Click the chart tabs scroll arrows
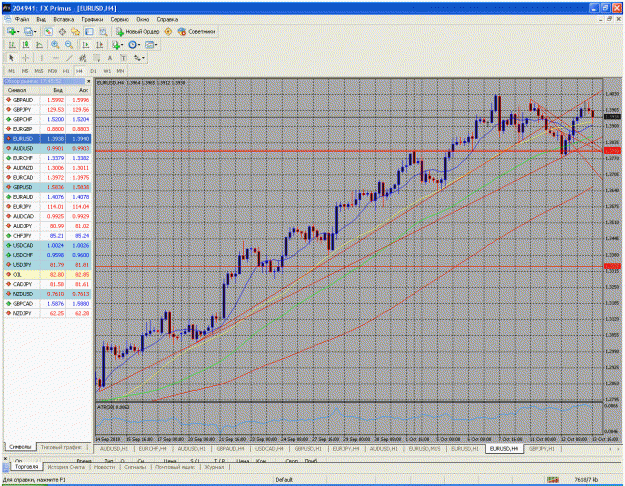The image size is (625, 486). (x=614, y=449)
